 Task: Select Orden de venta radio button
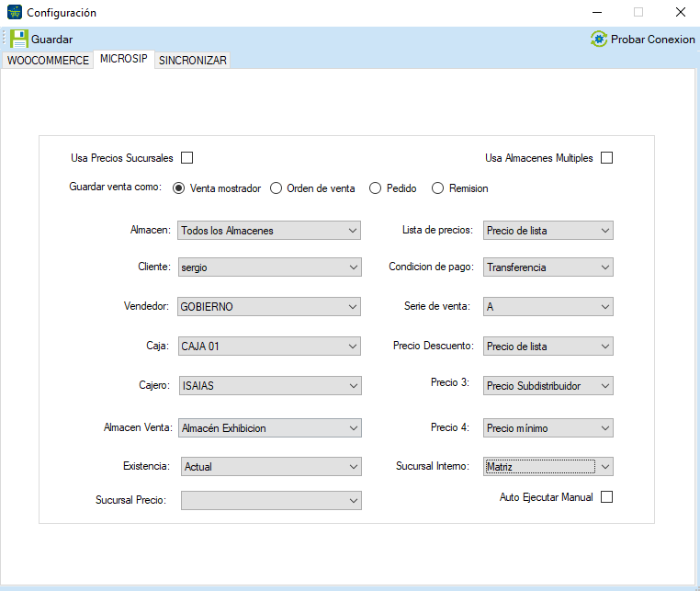[x=276, y=188]
